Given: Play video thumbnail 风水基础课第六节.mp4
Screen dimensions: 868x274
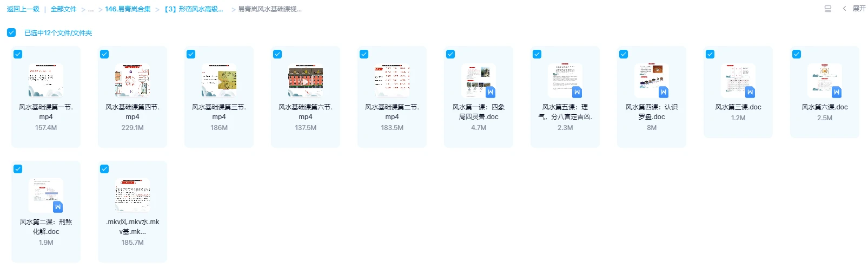Looking at the screenshot, I should [306, 81].
